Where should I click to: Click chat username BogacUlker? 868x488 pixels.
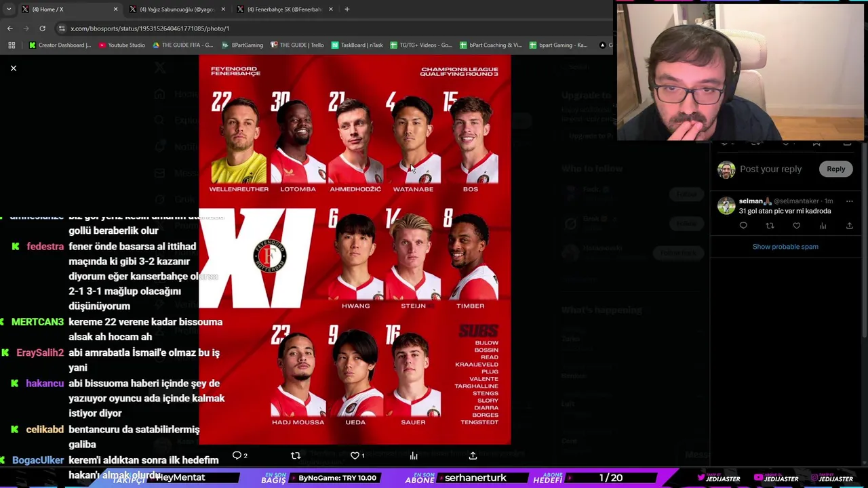pos(38,460)
